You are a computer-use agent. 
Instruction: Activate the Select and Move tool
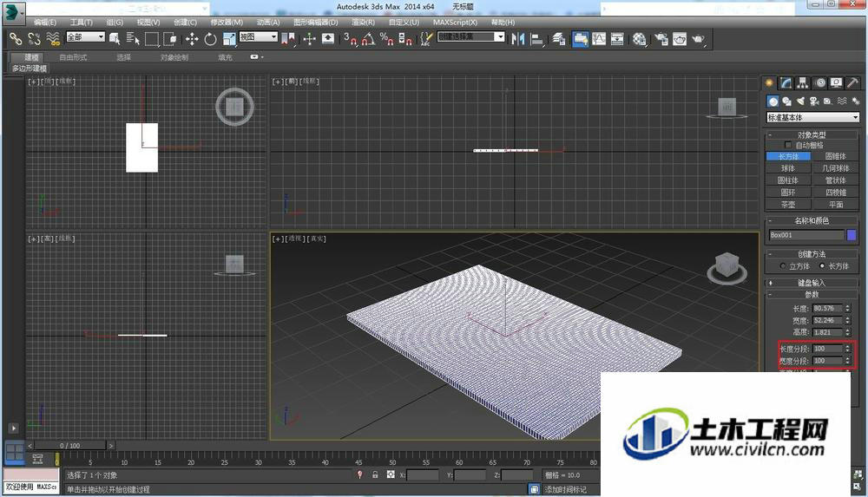tap(192, 39)
